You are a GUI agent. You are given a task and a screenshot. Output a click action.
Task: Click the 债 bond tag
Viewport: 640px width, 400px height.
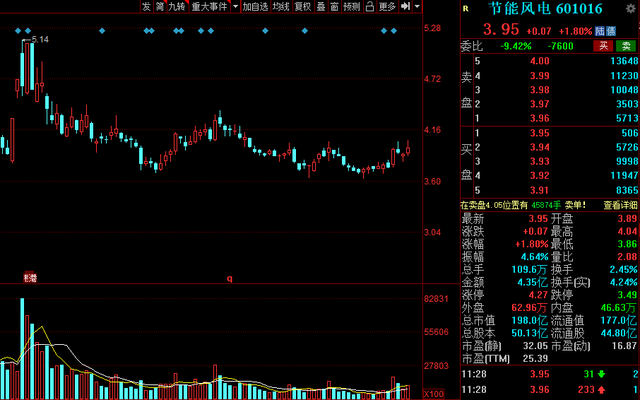coord(611,31)
